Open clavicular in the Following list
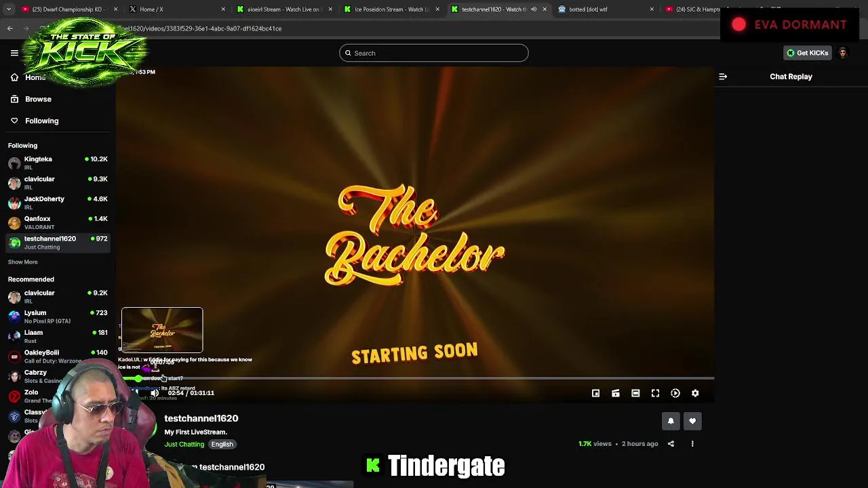 click(58, 183)
